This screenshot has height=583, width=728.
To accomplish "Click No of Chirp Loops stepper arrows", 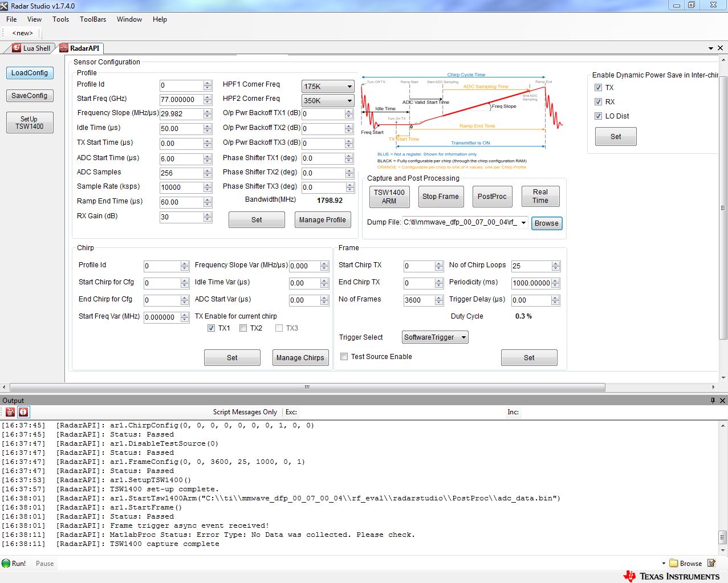I will (556, 266).
